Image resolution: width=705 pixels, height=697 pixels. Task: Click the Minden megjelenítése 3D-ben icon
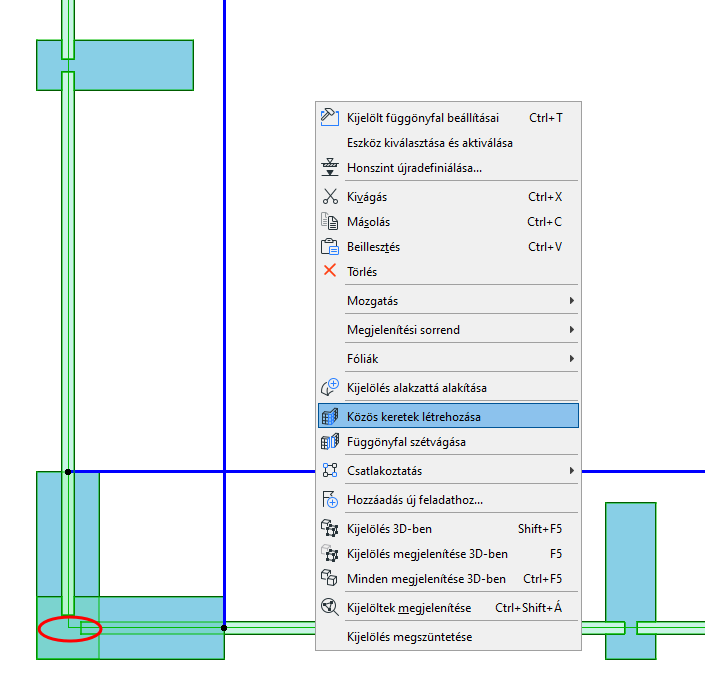point(329,578)
